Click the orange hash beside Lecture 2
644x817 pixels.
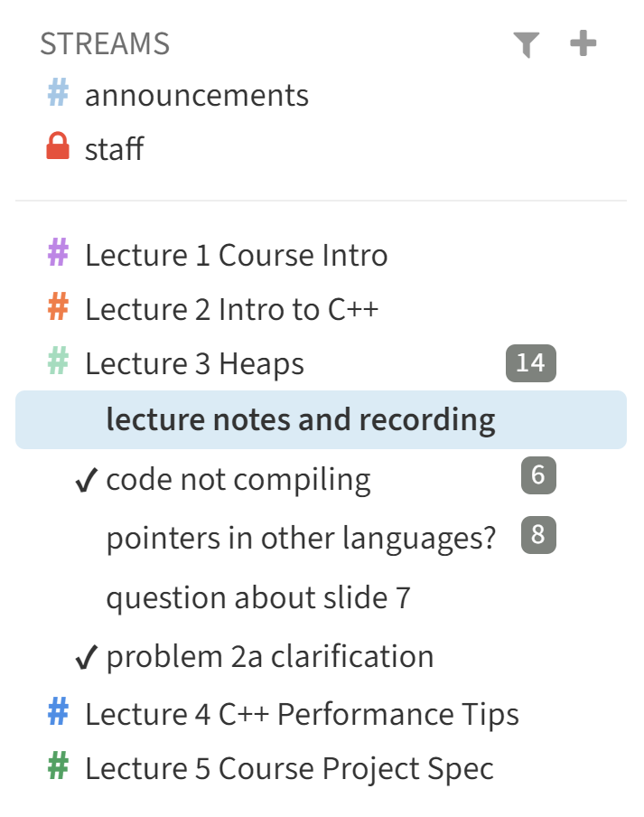58,308
